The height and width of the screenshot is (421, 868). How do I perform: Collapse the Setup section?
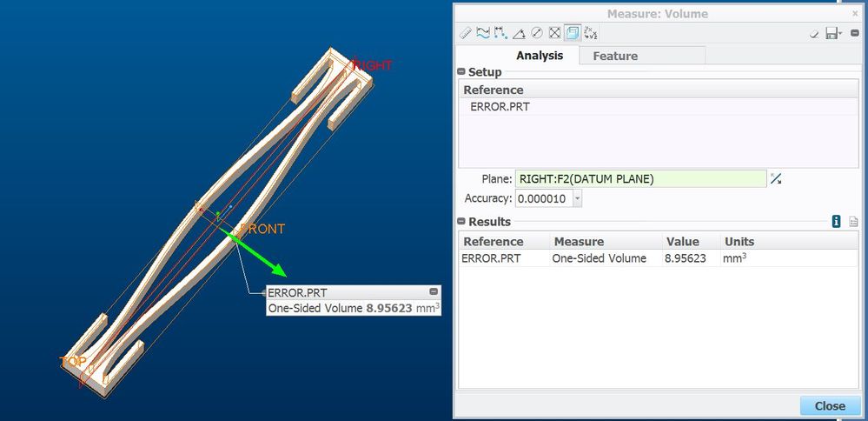click(461, 72)
